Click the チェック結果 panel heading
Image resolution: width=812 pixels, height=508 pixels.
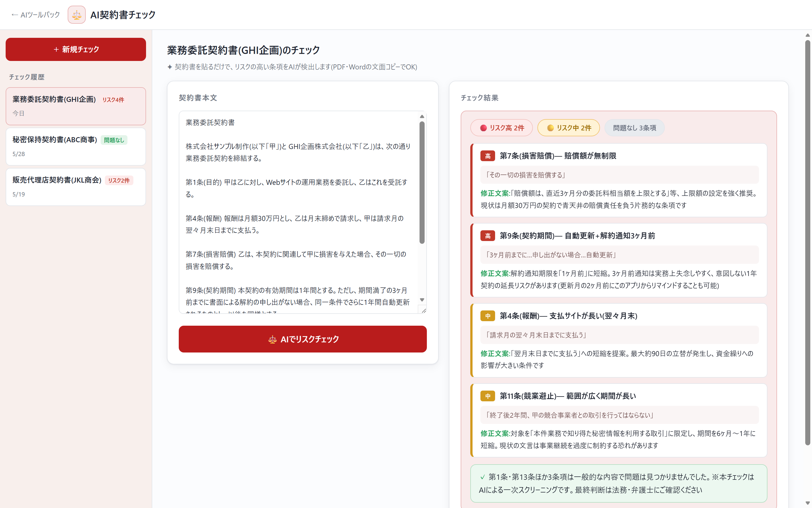coord(480,98)
